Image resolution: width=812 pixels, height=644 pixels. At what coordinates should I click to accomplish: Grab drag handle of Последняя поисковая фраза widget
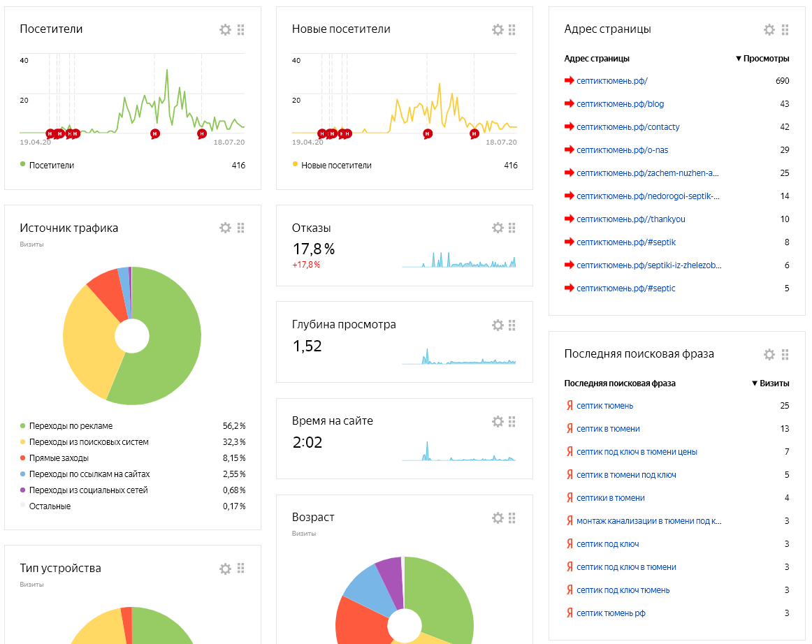click(x=785, y=354)
